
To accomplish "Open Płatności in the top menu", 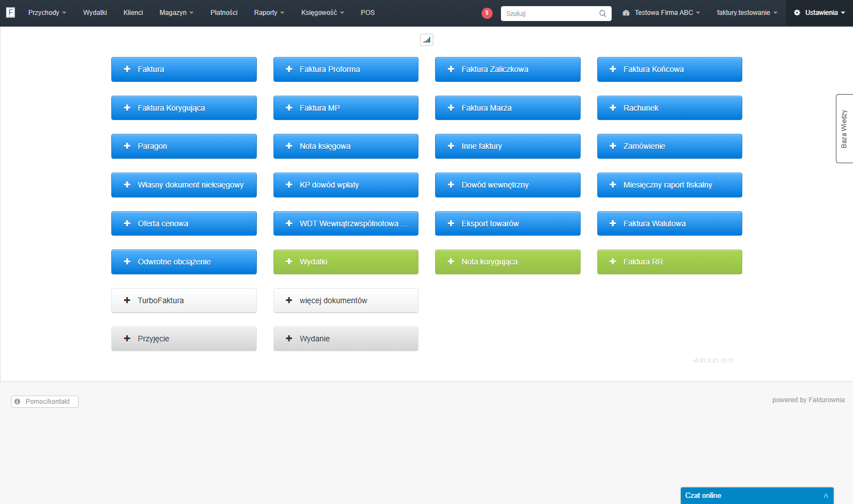I will pyautogui.click(x=224, y=13).
